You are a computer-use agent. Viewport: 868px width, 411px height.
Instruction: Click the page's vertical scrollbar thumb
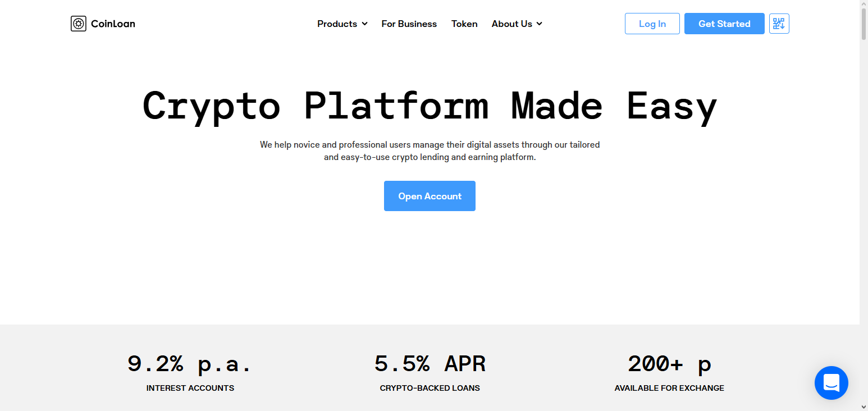point(864,24)
